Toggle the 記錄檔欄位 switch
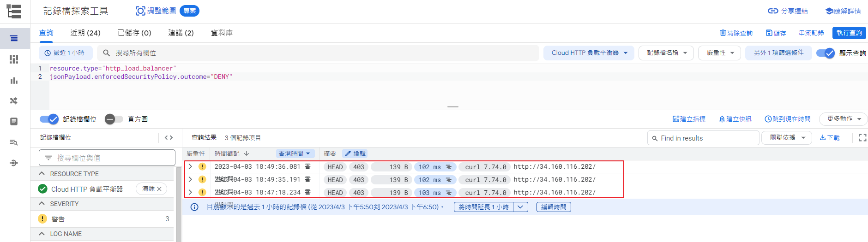868x242 pixels. (x=49, y=119)
